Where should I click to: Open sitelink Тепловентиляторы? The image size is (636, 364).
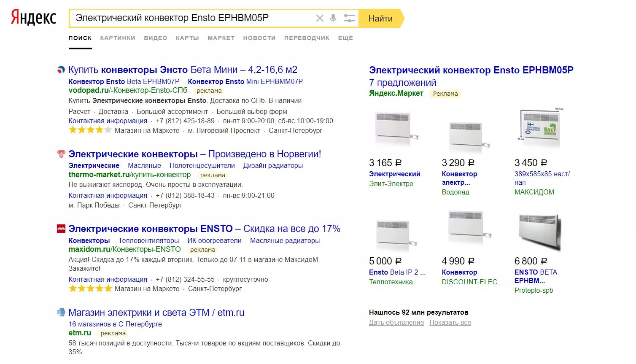[148, 240]
